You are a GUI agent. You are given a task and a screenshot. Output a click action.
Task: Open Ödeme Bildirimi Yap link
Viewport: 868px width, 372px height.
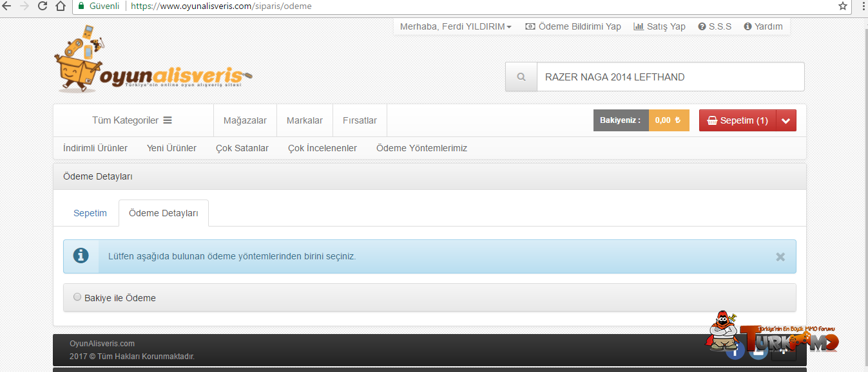(x=573, y=26)
